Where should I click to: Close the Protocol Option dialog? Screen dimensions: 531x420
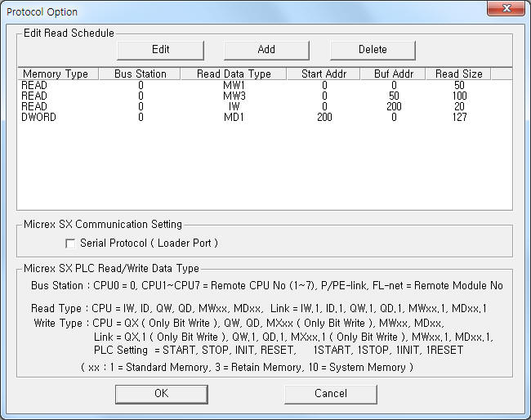click(506, 8)
